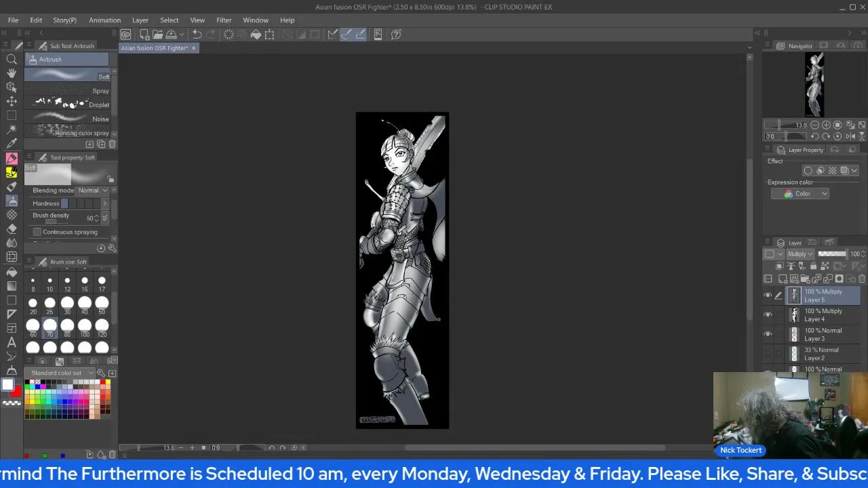This screenshot has width=868, height=488.
Task: Choose the Droplet airbrush sub tool
Action: coord(68,104)
